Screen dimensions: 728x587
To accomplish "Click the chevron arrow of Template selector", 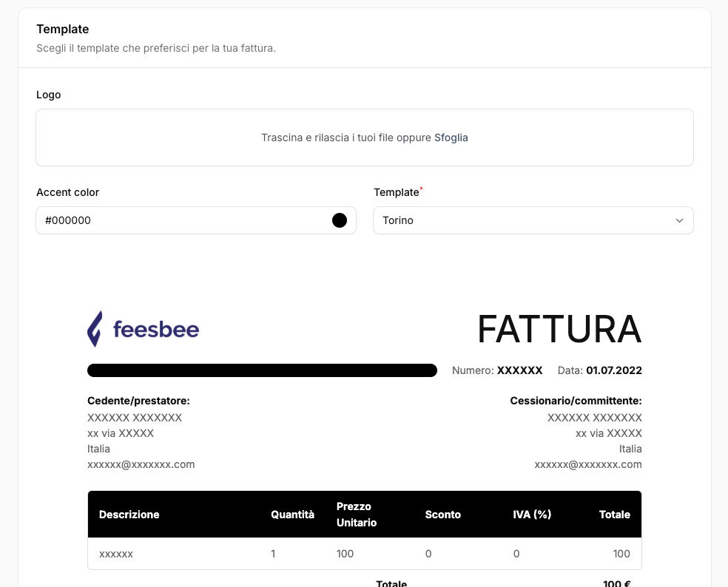I will 680,220.
